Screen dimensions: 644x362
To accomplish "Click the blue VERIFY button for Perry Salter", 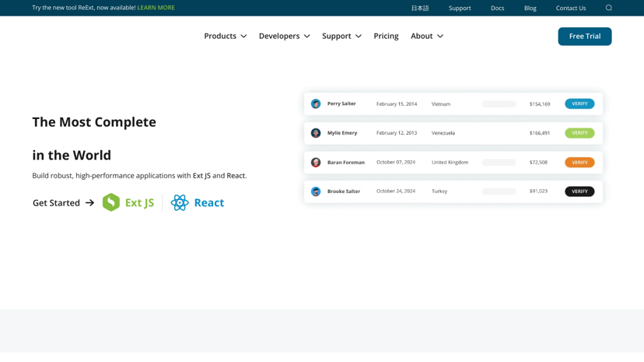I will click(579, 104).
